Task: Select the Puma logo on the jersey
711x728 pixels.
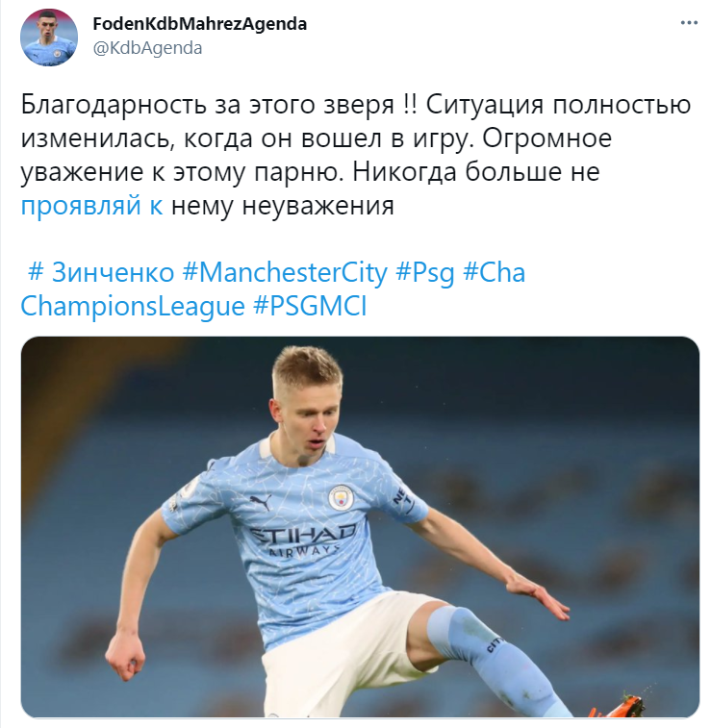Action: pyautogui.click(x=261, y=503)
